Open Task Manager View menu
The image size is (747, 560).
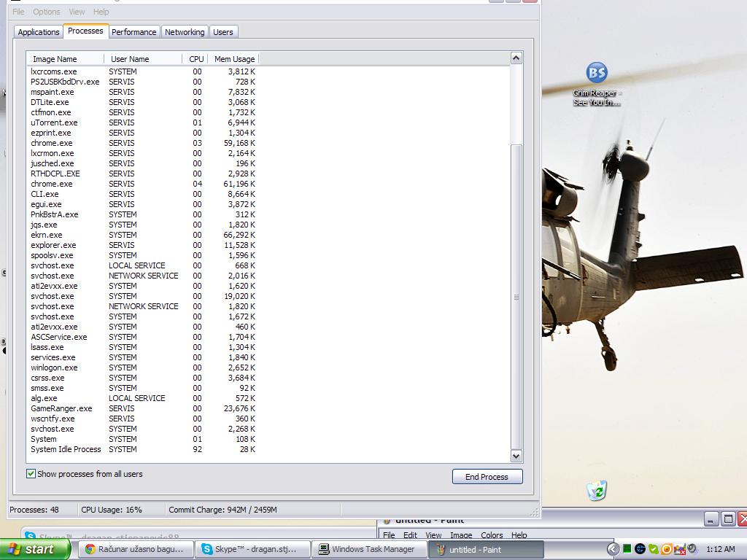click(77, 12)
